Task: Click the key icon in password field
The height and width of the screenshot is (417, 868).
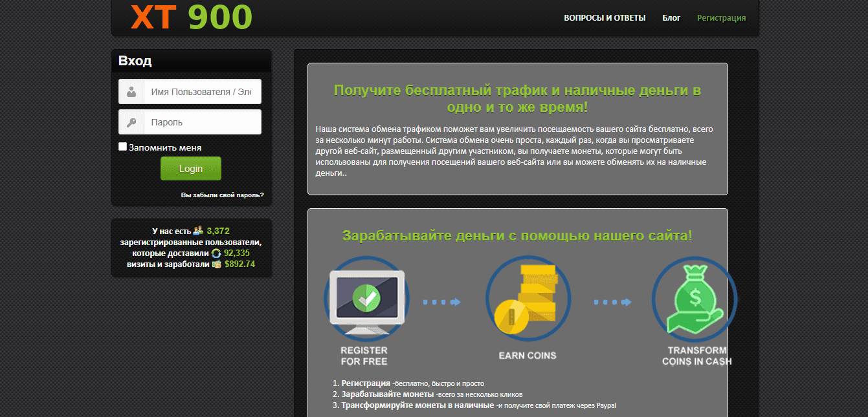Action: (x=131, y=122)
